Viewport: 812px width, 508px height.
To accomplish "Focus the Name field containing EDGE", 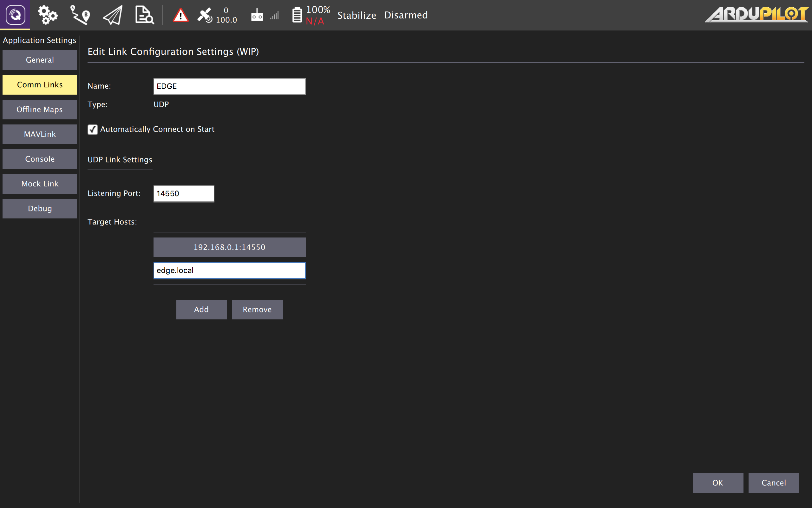I will pos(230,86).
